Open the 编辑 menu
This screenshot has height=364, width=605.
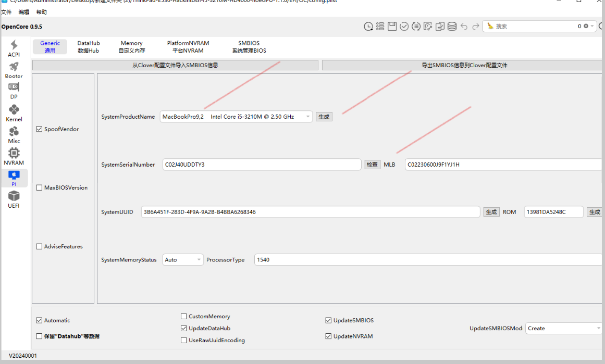coord(24,12)
